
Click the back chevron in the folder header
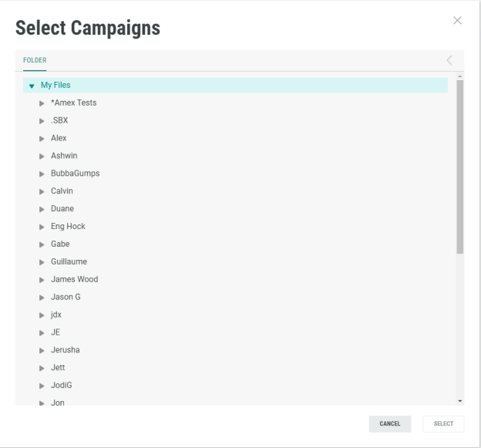tap(449, 60)
